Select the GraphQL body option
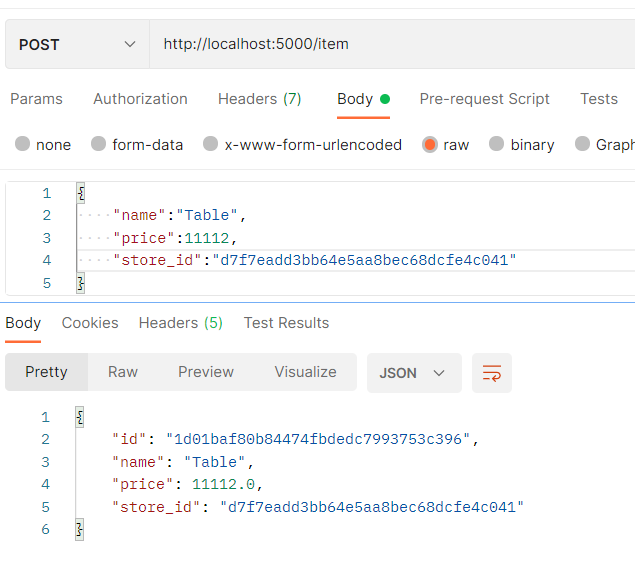The image size is (635, 569). pyautogui.click(x=605, y=145)
